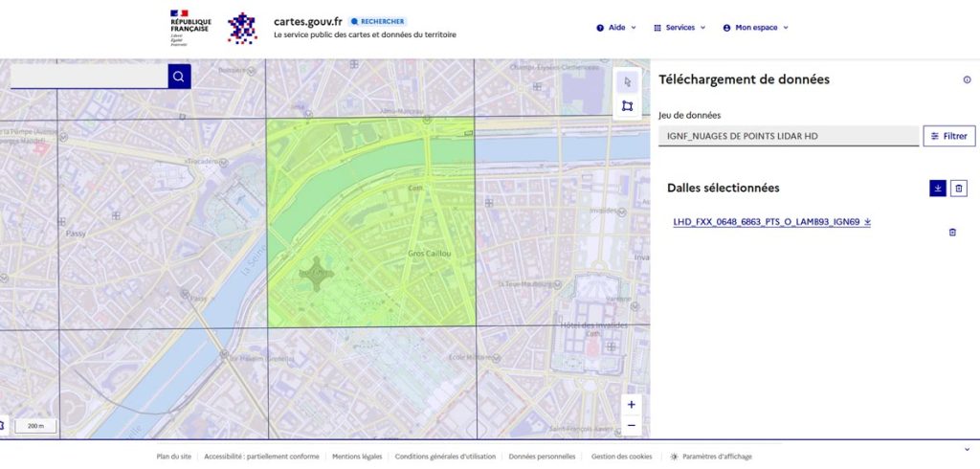
Task: Select the pointer selection tool on map
Action: (627, 81)
